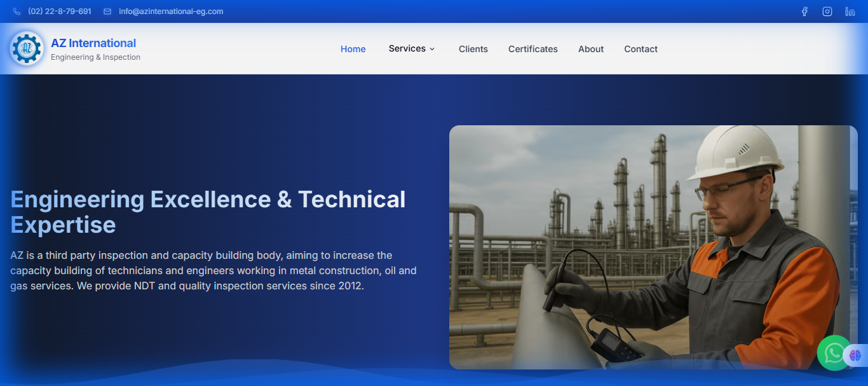
Task: Open the AI brain assistant widget
Action: point(855,355)
